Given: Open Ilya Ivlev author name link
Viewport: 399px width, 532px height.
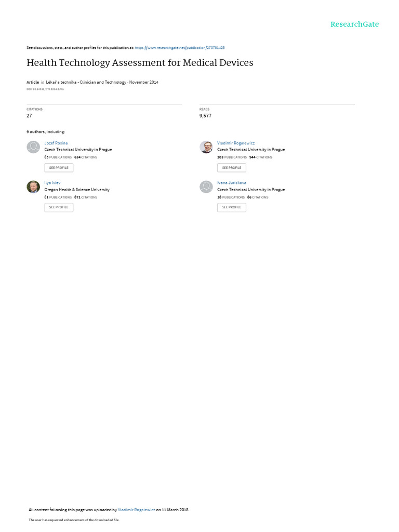Looking at the screenshot, I should [x=52, y=183].
